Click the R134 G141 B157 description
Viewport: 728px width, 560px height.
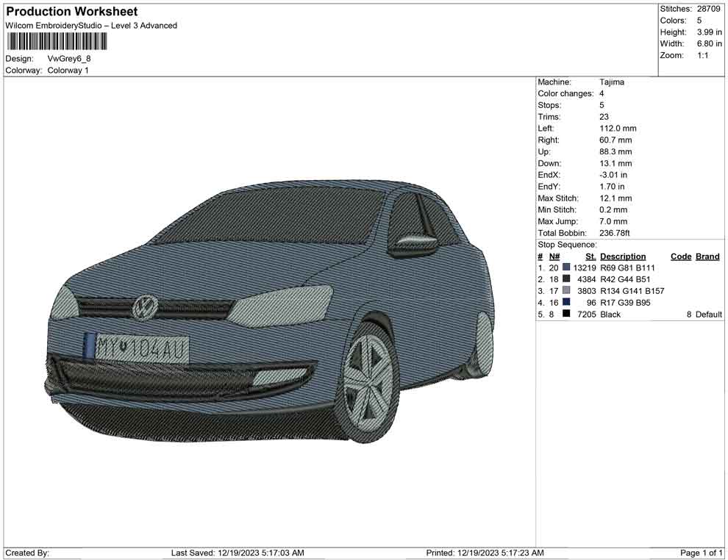pyautogui.click(x=632, y=291)
